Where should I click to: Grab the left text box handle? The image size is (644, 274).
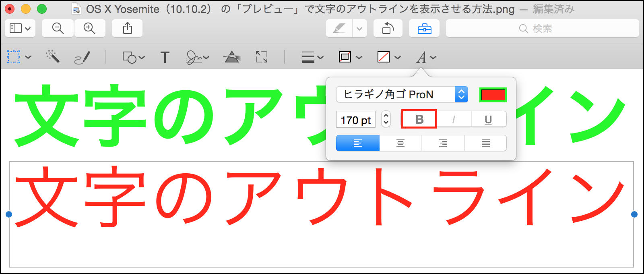pyautogui.click(x=9, y=214)
